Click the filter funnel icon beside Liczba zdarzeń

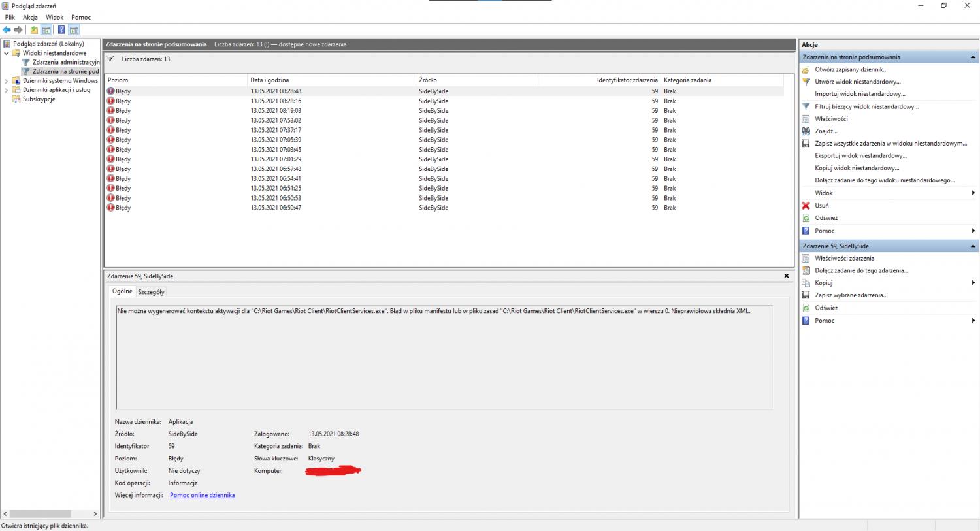coord(110,59)
